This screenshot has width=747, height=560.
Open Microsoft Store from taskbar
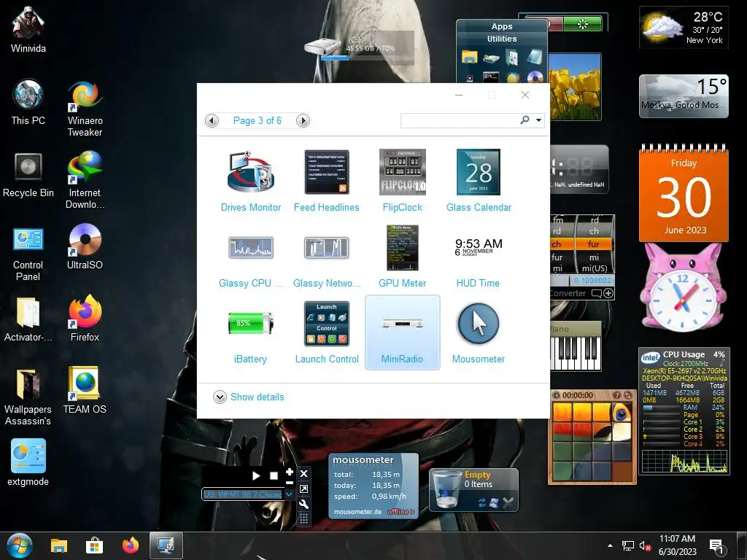pos(94,545)
